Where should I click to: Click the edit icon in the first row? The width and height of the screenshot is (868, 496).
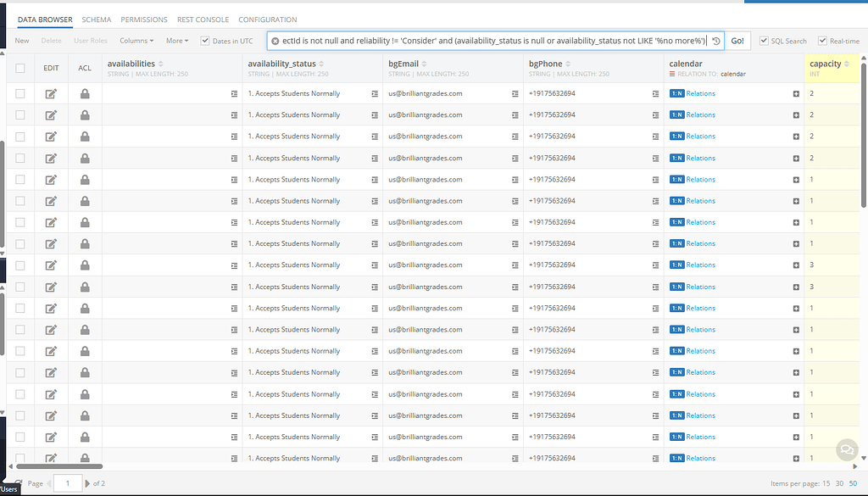tap(51, 93)
